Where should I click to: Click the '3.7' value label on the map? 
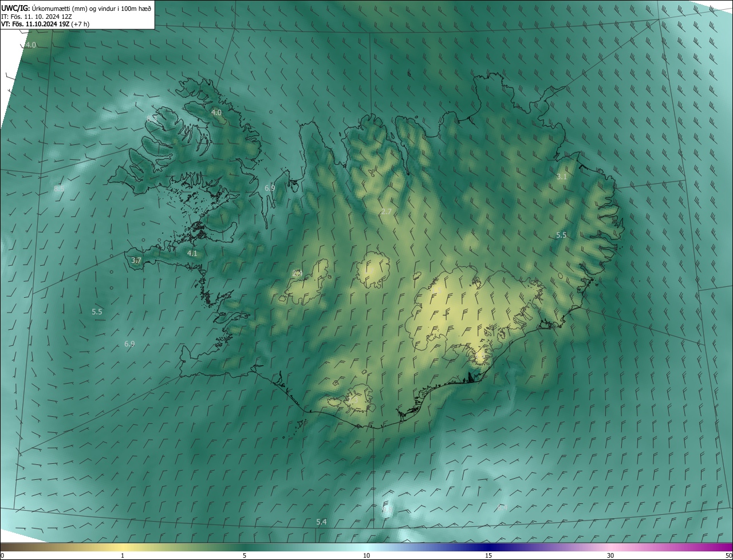(x=136, y=260)
